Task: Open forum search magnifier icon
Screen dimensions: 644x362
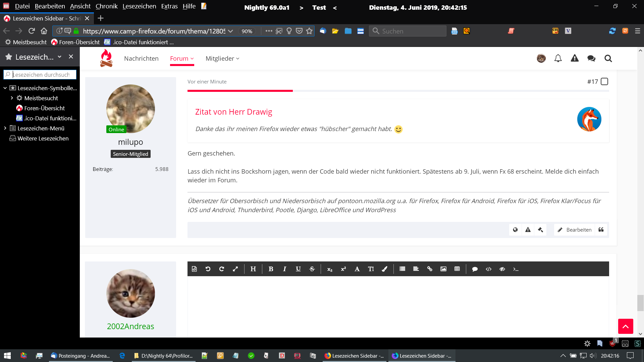Action: pos(608,58)
